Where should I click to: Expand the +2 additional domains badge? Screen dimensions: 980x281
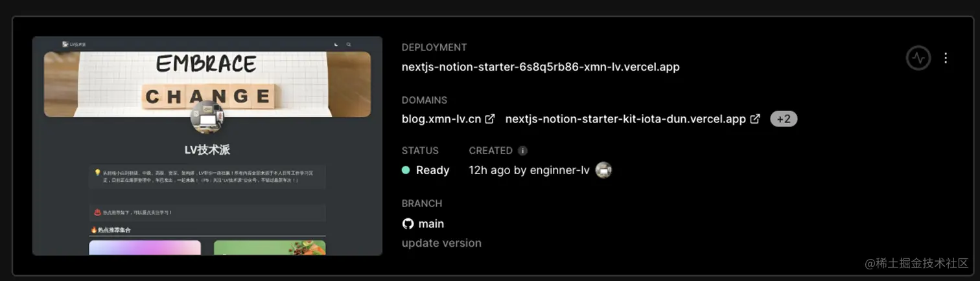pos(784,119)
